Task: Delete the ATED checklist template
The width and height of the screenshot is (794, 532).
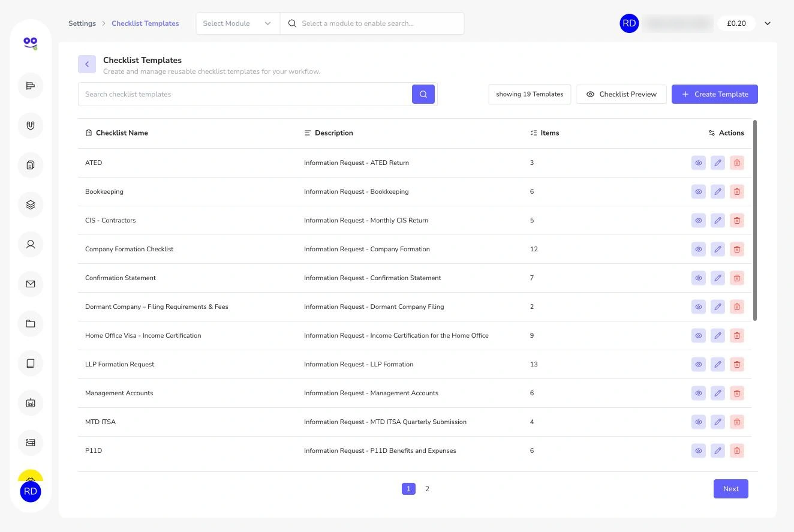Action: point(737,163)
